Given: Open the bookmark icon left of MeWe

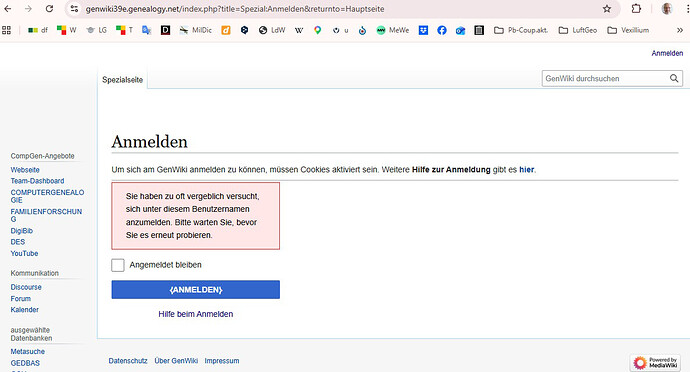Looking at the screenshot, I should pyautogui.click(x=362, y=30).
